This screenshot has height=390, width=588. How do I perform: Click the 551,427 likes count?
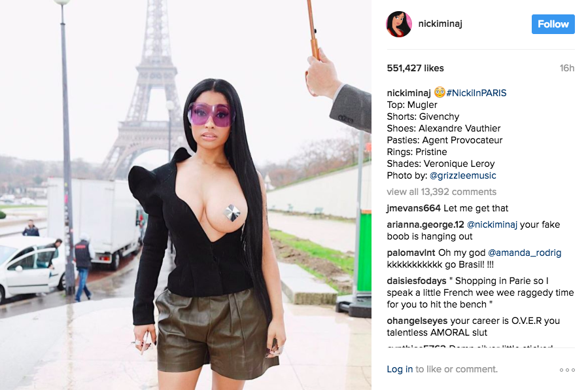(x=415, y=68)
